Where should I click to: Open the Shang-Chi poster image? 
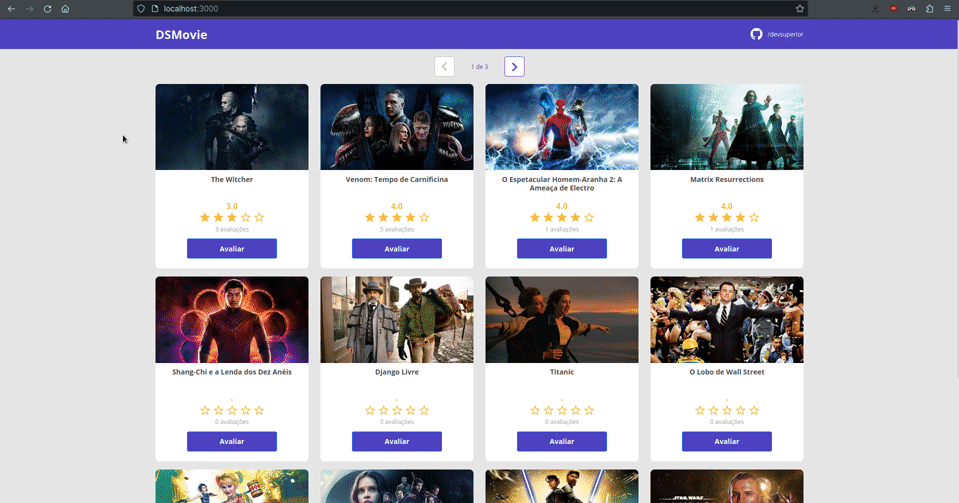232,319
